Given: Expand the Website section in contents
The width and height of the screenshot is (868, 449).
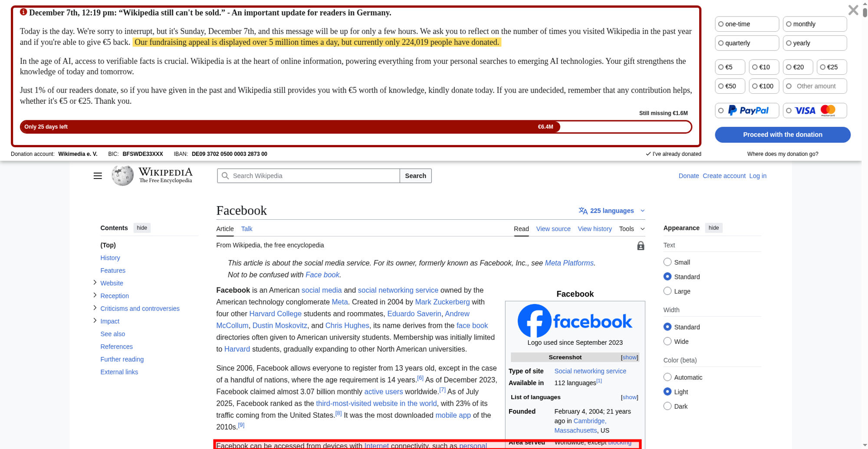Looking at the screenshot, I should pos(95,283).
